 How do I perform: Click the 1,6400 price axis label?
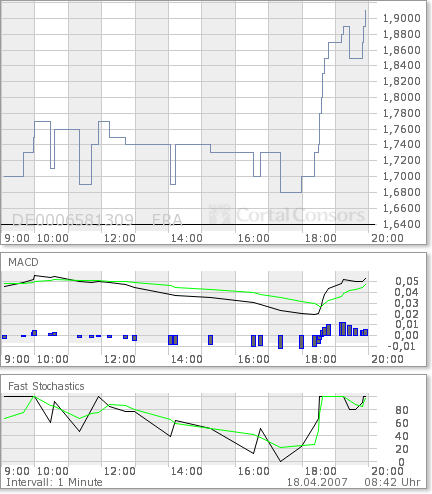[x=401, y=224]
